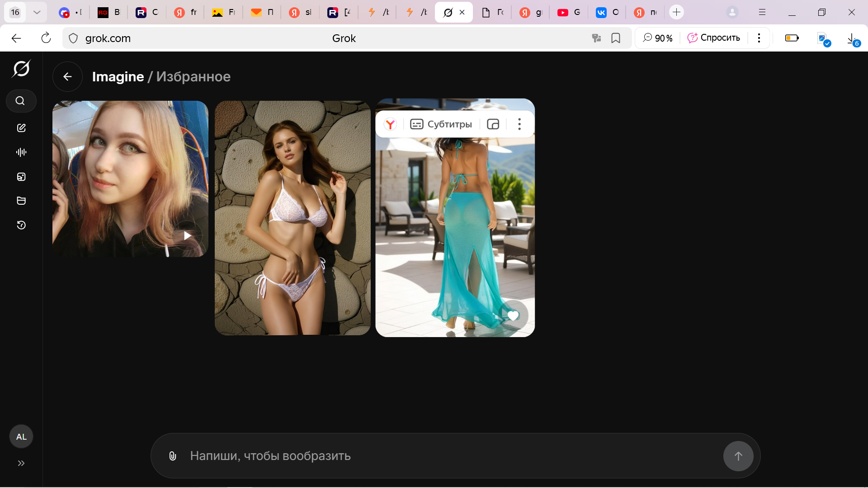Switch to the YouTube browser tab
This screenshot has height=488, width=868.
[x=568, y=12]
